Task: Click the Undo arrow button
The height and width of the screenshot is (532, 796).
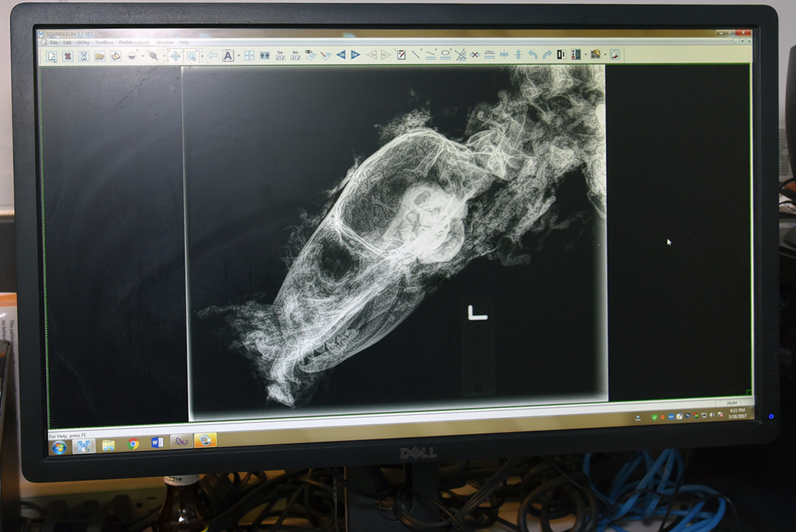Action: pyautogui.click(x=532, y=54)
